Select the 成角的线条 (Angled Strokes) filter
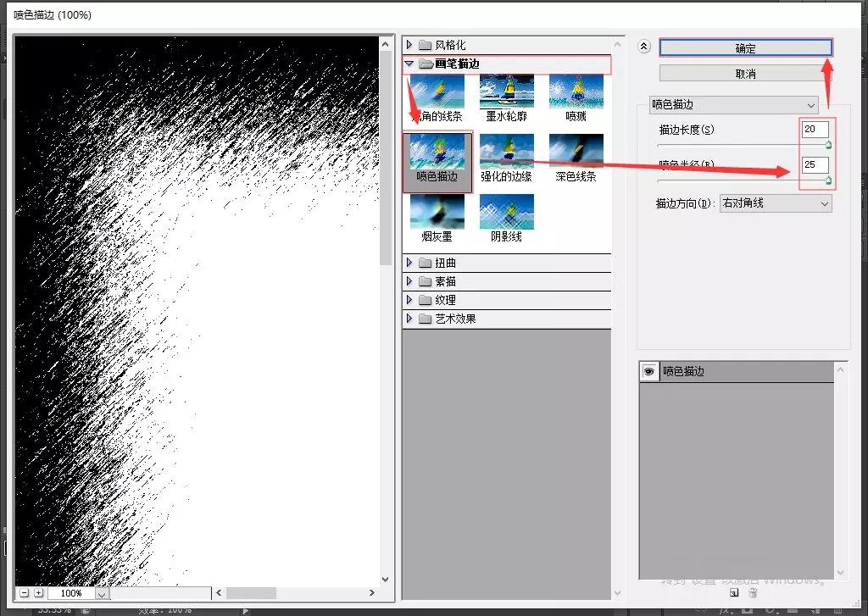Screen dimensions: 868x616 (x=437, y=93)
